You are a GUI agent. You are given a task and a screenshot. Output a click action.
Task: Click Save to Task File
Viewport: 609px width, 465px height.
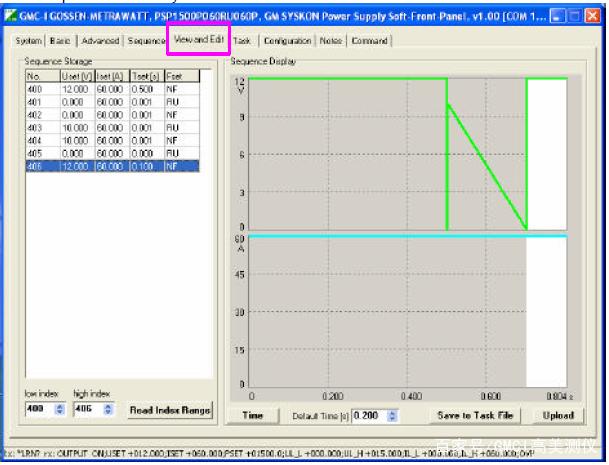(x=475, y=415)
